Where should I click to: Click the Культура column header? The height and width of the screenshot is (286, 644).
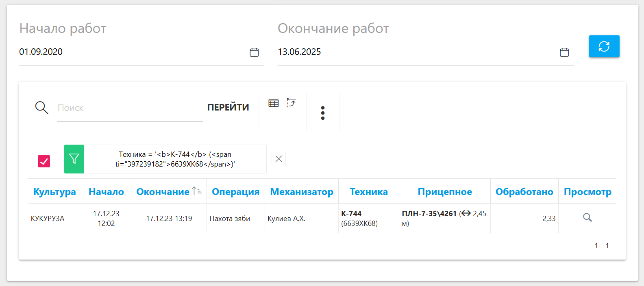(54, 192)
